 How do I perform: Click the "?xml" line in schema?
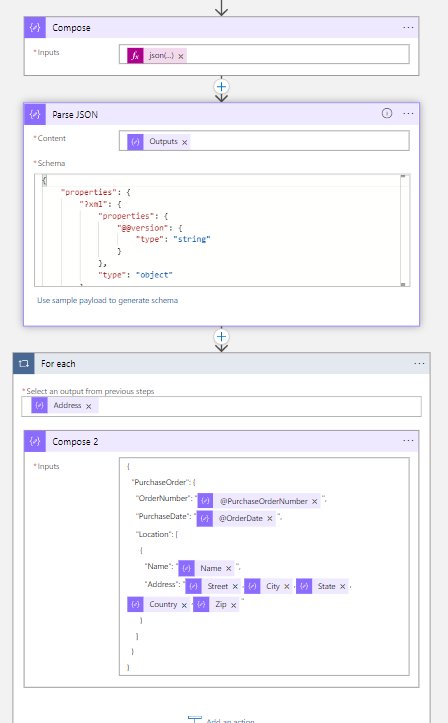pos(100,204)
